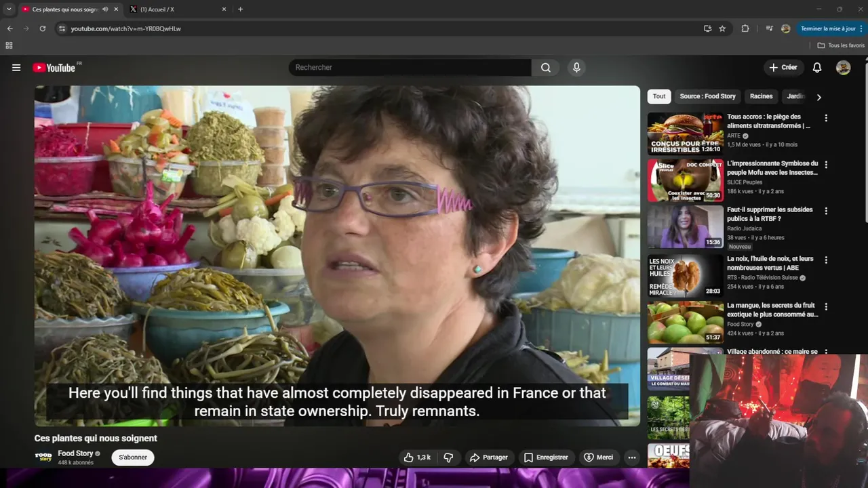Viewport: 868px width, 488px height.
Task: Click the 'ARTE' channel name
Action: (x=734, y=136)
